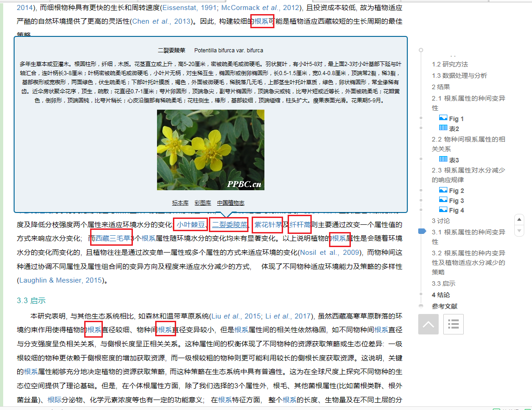The width and height of the screenshot is (532, 410).
Task: Go to 3.3 启示 in the outline
Action: pos(443,283)
